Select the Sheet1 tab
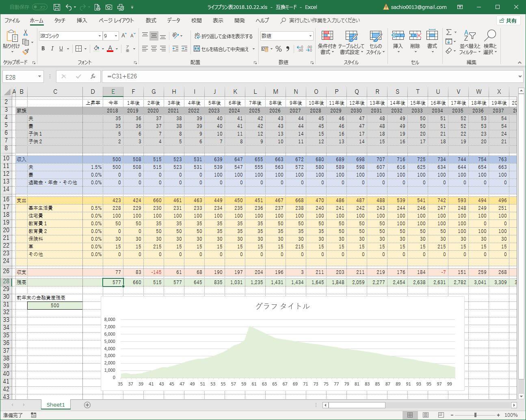 click(56, 405)
